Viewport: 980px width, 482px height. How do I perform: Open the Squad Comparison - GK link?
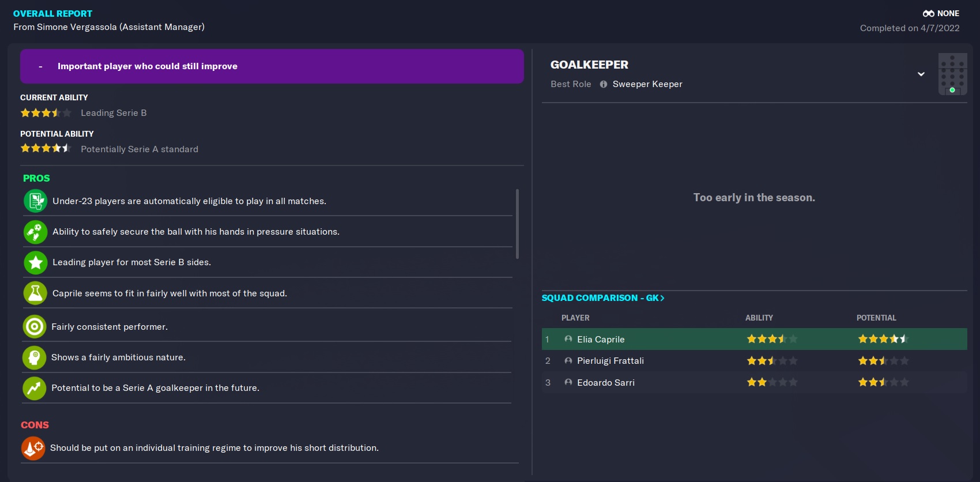click(603, 298)
